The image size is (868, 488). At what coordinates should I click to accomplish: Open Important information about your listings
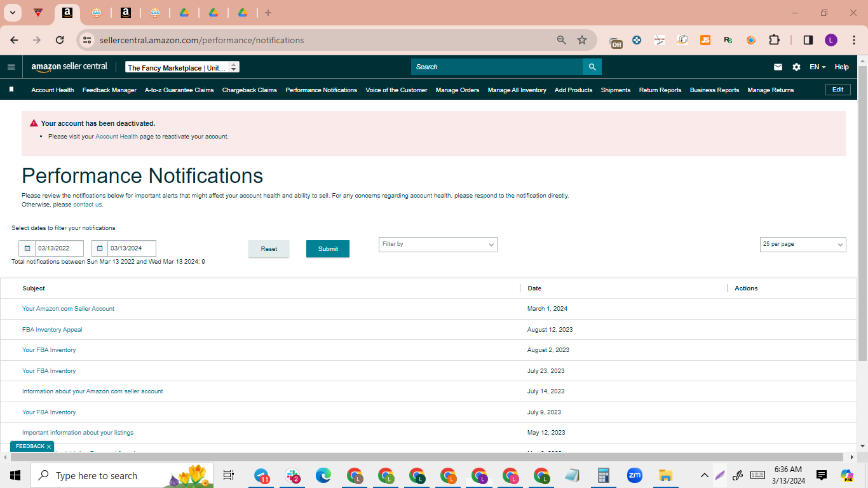pos(78,433)
